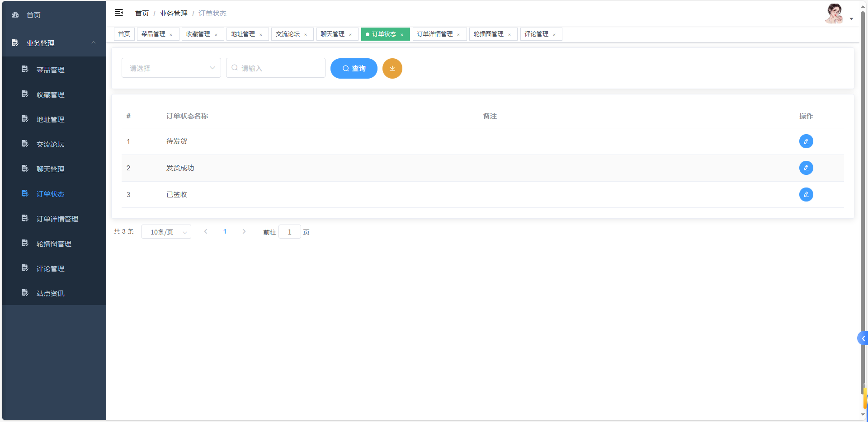Screen dimensions: 868x422
Task: Edit the 发货成功 order status row
Action: tap(807, 168)
